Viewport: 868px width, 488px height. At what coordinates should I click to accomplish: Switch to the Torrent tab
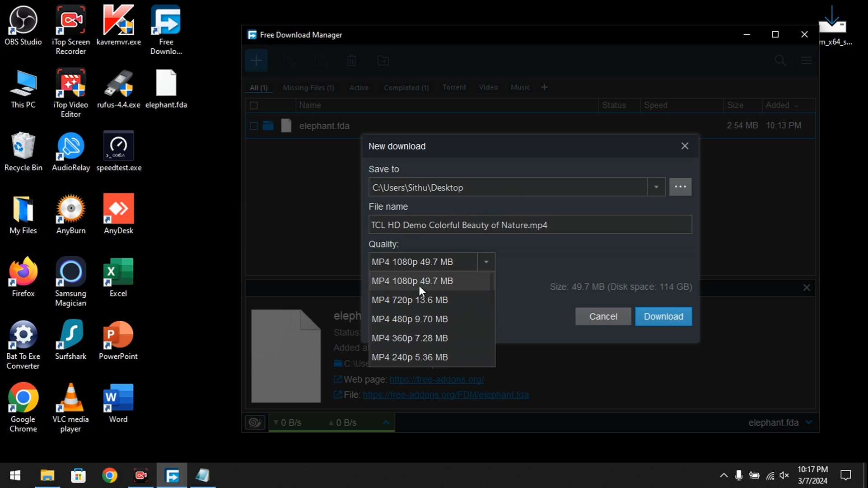click(x=454, y=87)
